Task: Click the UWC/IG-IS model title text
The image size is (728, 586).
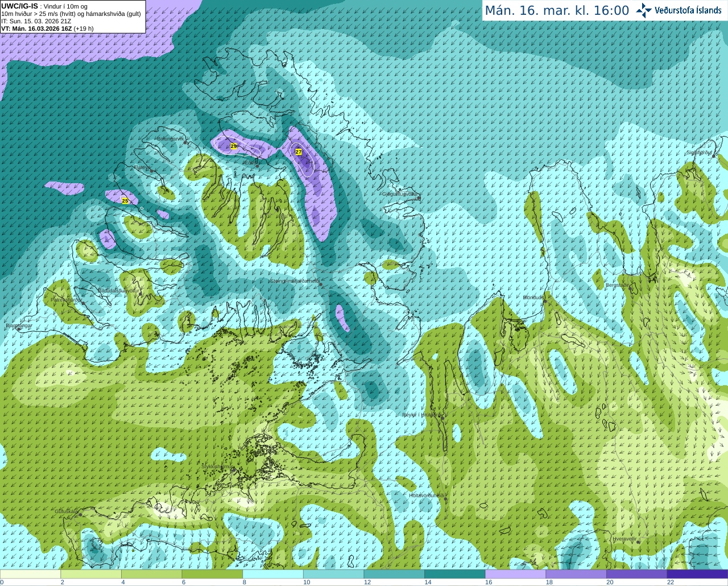Action: coord(19,6)
